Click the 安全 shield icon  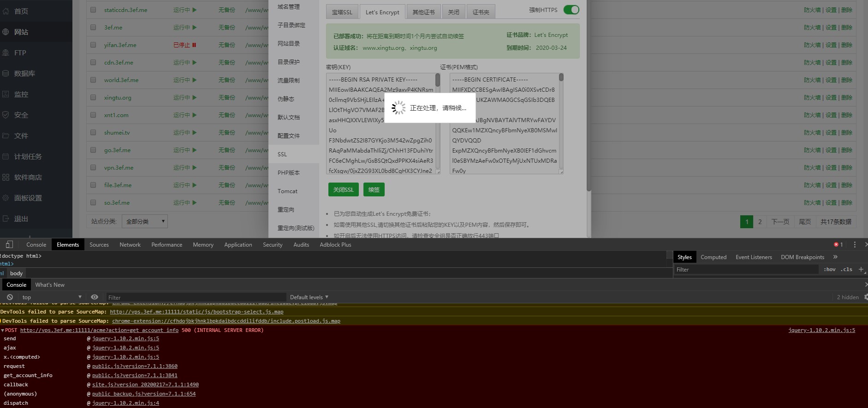pyautogui.click(x=6, y=115)
